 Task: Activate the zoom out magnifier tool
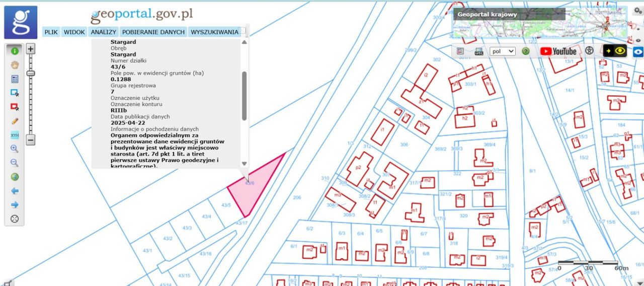point(15,163)
